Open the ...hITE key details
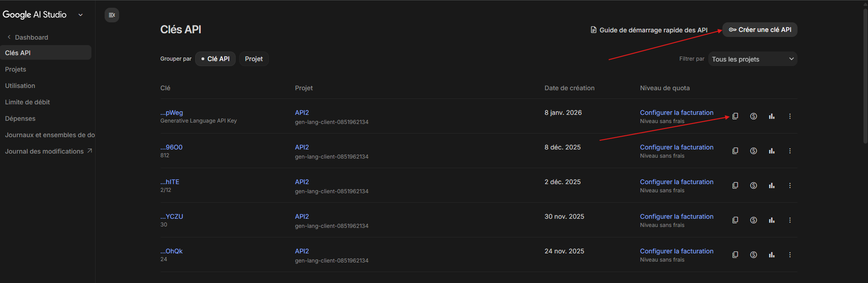 [x=170, y=182]
